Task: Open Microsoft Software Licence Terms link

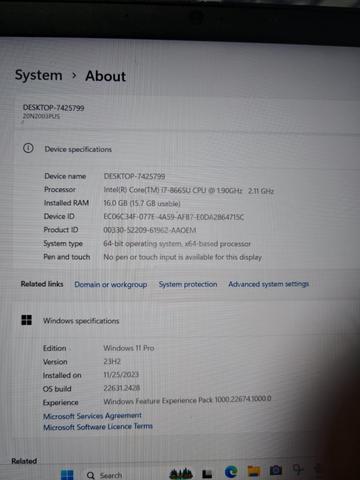Action: [x=98, y=427]
